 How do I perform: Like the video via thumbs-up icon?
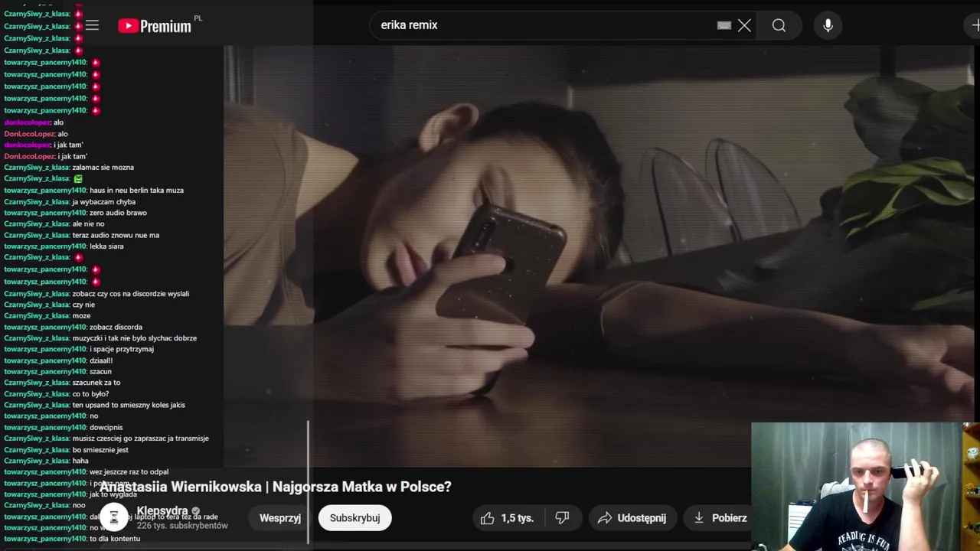(488, 518)
